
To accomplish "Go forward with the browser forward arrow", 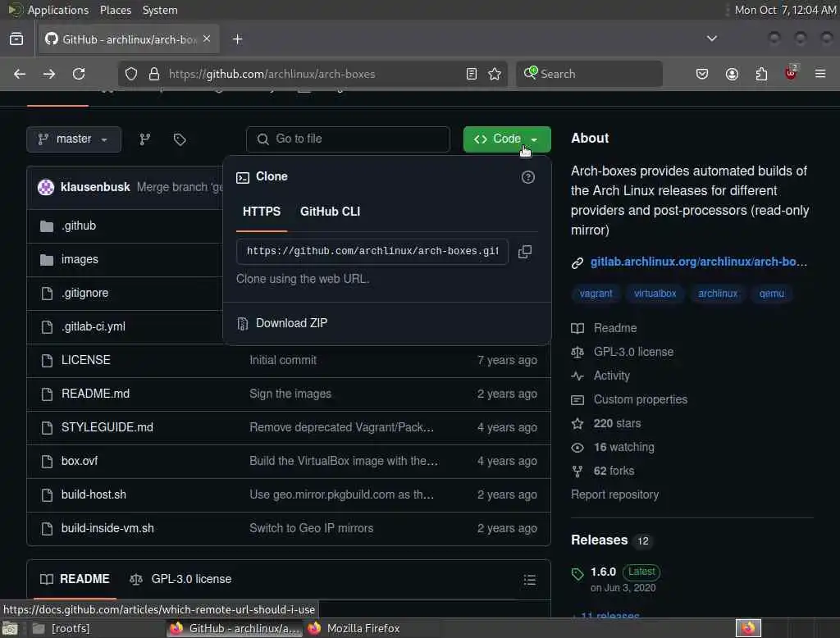I will click(49, 74).
